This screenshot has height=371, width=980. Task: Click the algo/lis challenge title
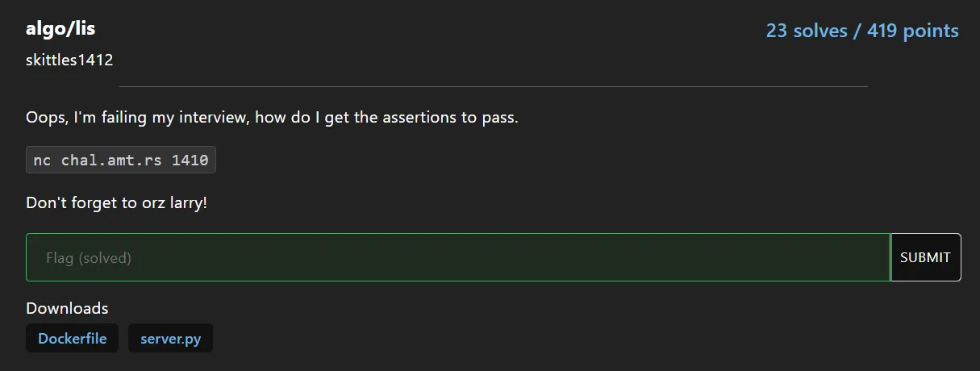(x=60, y=29)
